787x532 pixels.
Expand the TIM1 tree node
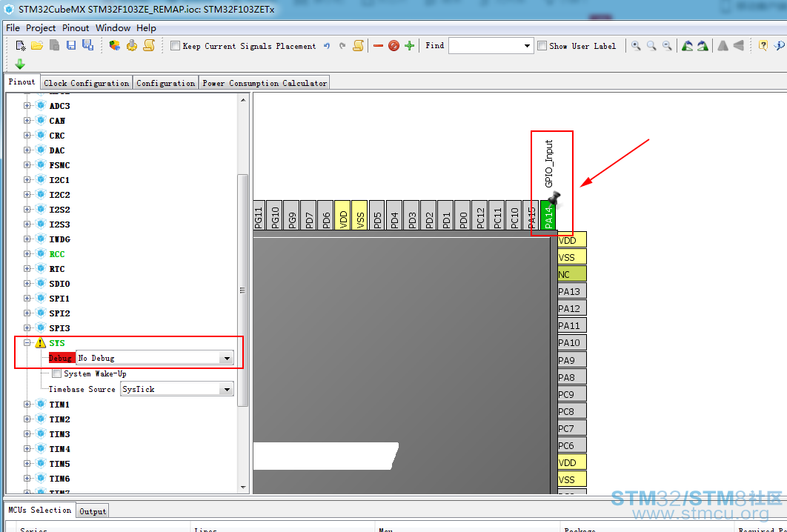pos(27,404)
